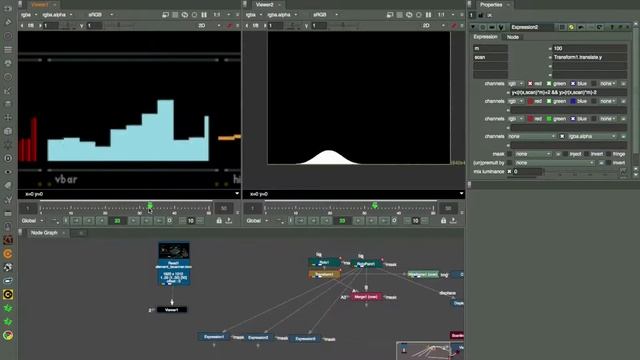The width and height of the screenshot is (640, 360).
Task: Lock the Viewer1 timeline range
Action: (219, 221)
